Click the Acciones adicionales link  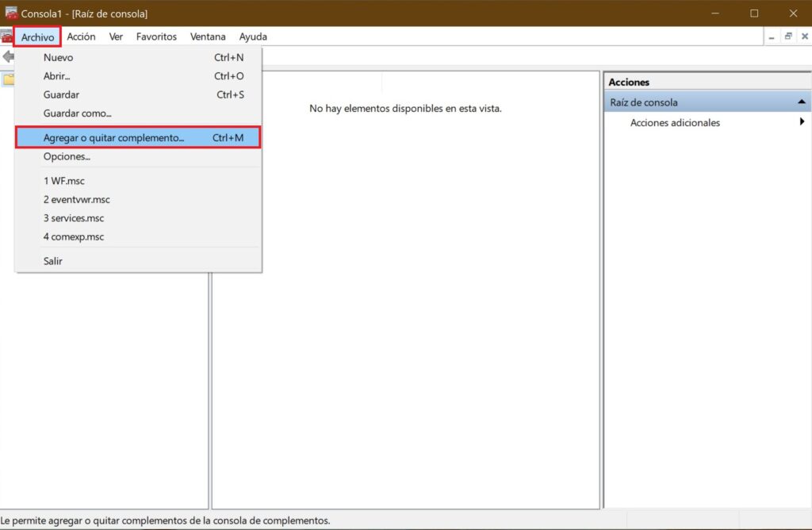point(675,123)
